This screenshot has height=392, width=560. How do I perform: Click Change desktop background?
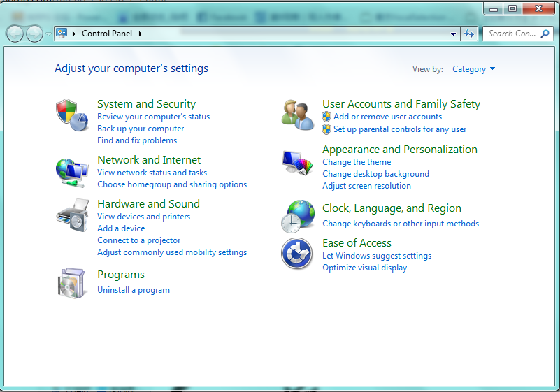(x=375, y=174)
